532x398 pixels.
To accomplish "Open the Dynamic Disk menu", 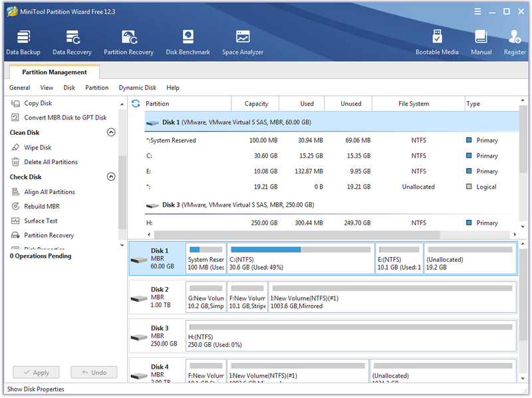I will [138, 88].
